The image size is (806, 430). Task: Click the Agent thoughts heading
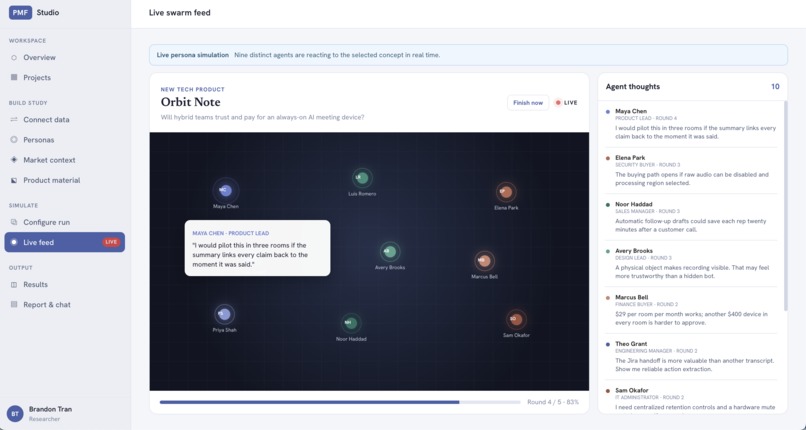click(x=633, y=86)
